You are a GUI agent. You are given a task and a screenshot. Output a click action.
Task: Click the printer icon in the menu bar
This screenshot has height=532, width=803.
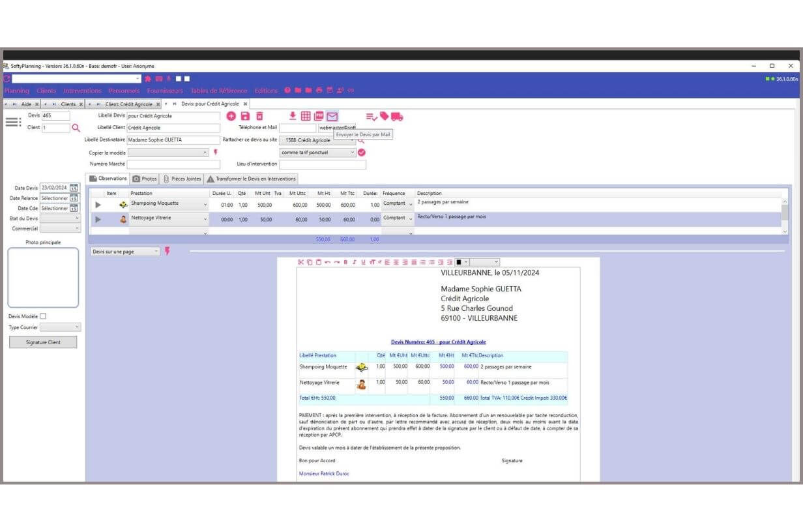point(319,91)
